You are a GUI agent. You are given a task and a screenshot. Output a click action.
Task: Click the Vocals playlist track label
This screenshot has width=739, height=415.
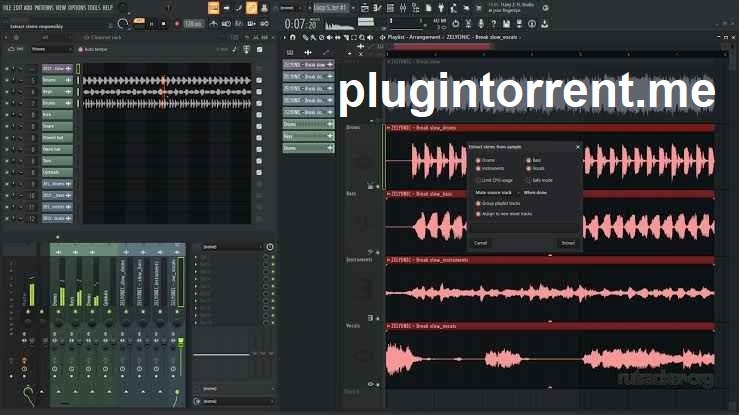click(353, 325)
